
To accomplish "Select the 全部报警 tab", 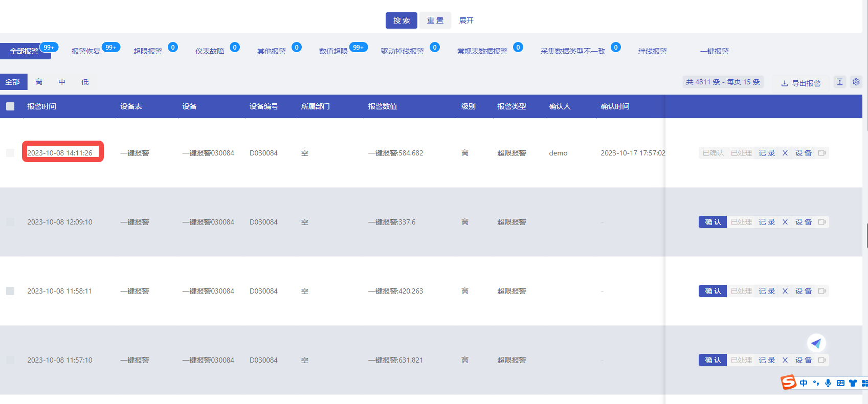I will tap(24, 51).
